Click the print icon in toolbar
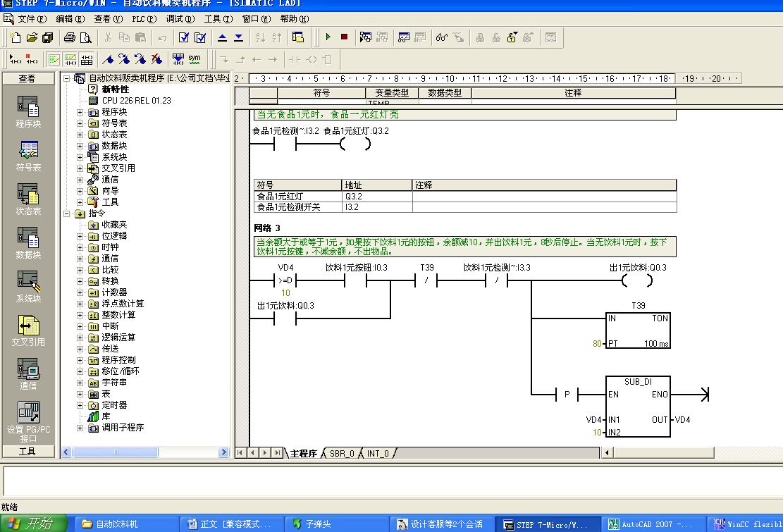Screen dimensions: 783x532 (70, 37)
